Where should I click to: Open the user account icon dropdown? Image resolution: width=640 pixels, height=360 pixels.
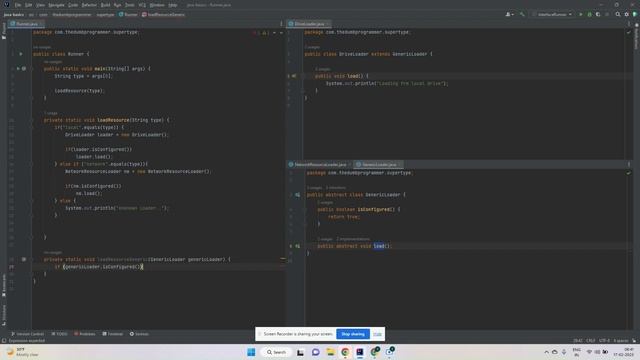point(509,14)
